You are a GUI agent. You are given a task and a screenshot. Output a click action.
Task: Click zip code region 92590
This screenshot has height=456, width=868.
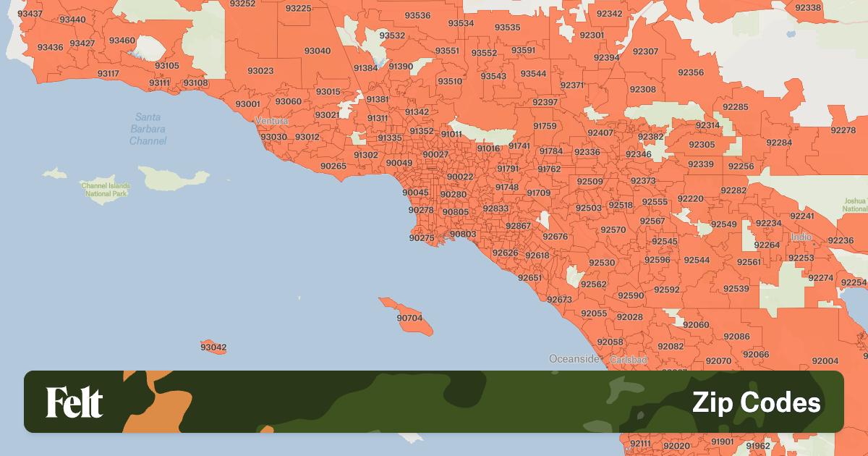tap(631, 295)
